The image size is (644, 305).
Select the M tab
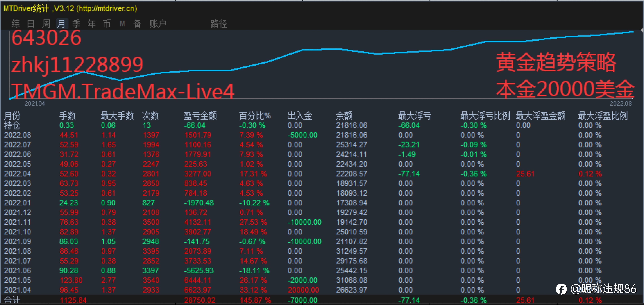tap(122, 24)
